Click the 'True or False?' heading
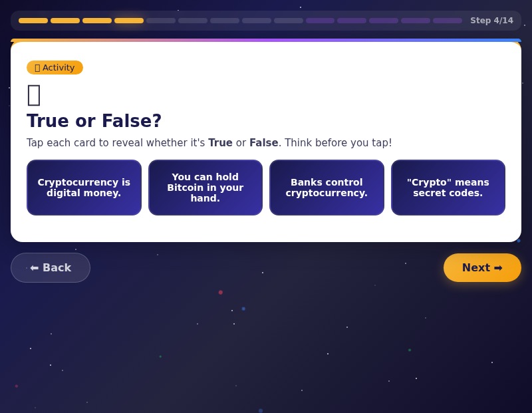 pyautogui.click(x=94, y=121)
